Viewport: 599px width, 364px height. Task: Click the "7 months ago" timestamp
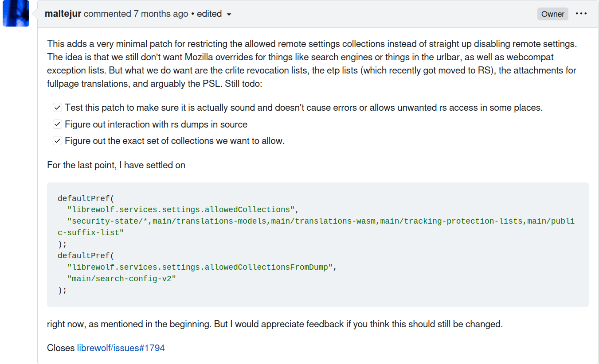(x=161, y=14)
